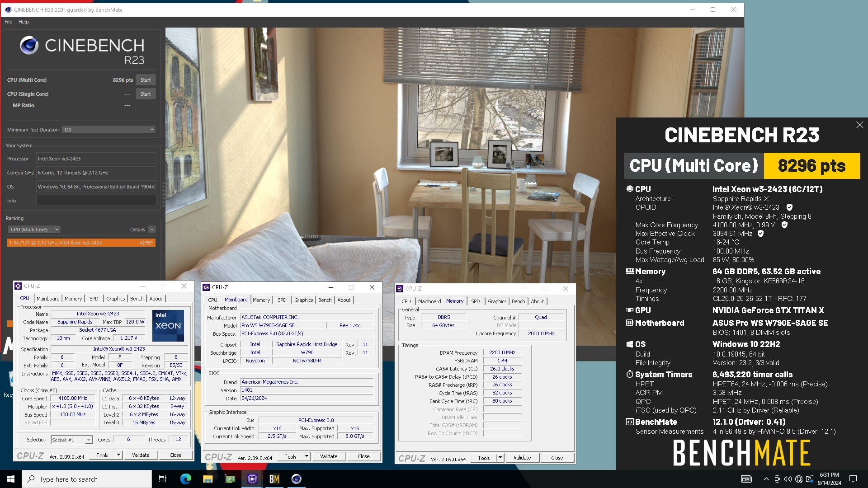Open Cinebench taskbar icon

click(x=296, y=479)
